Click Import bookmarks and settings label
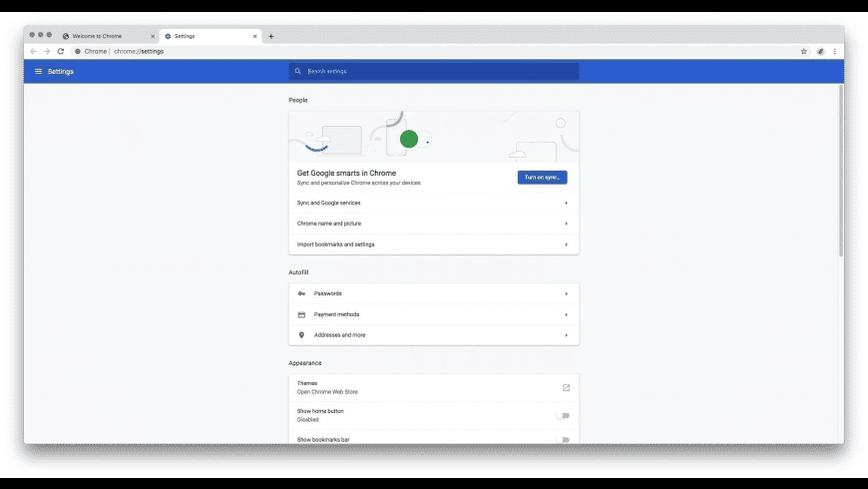The width and height of the screenshot is (868, 489). (x=335, y=244)
